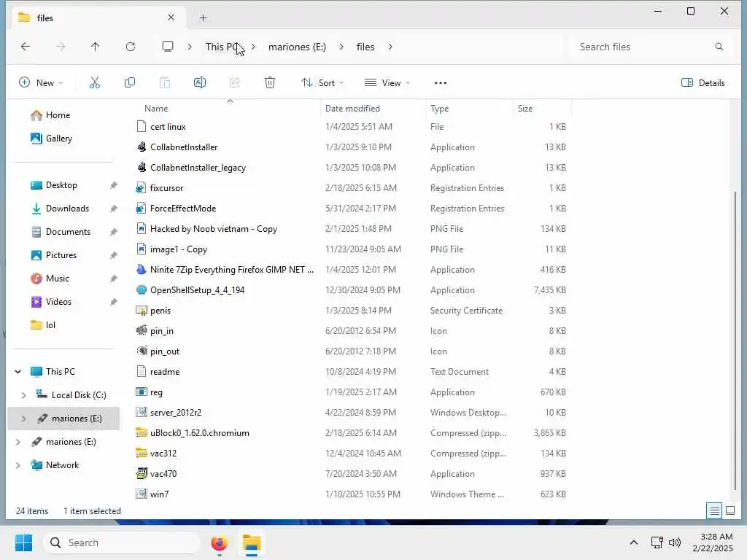The image size is (747, 560).
Task: Expand the selected mariones (E:) node
Action: (23, 419)
